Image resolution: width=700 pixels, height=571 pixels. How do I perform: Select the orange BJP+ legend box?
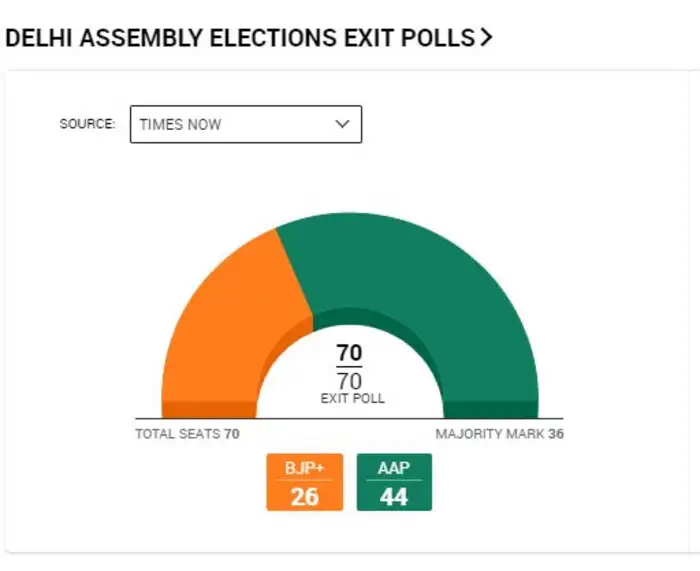tap(304, 482)
